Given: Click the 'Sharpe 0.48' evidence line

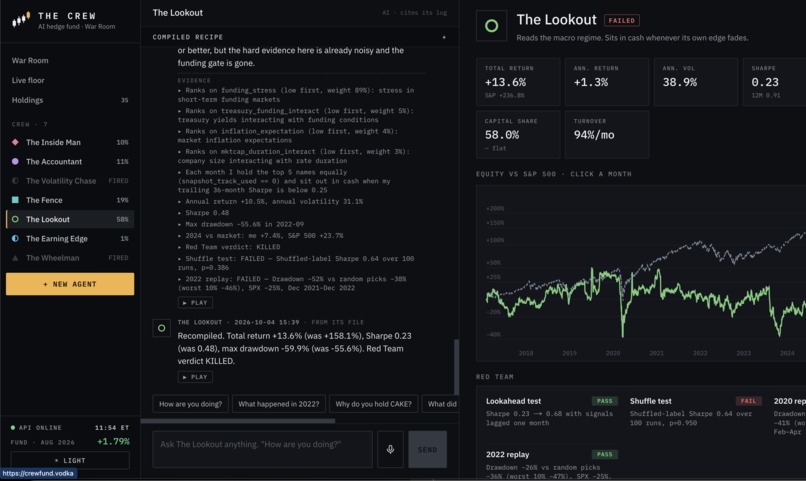Looking at the screenshot, I should click(x=205, y=213).
